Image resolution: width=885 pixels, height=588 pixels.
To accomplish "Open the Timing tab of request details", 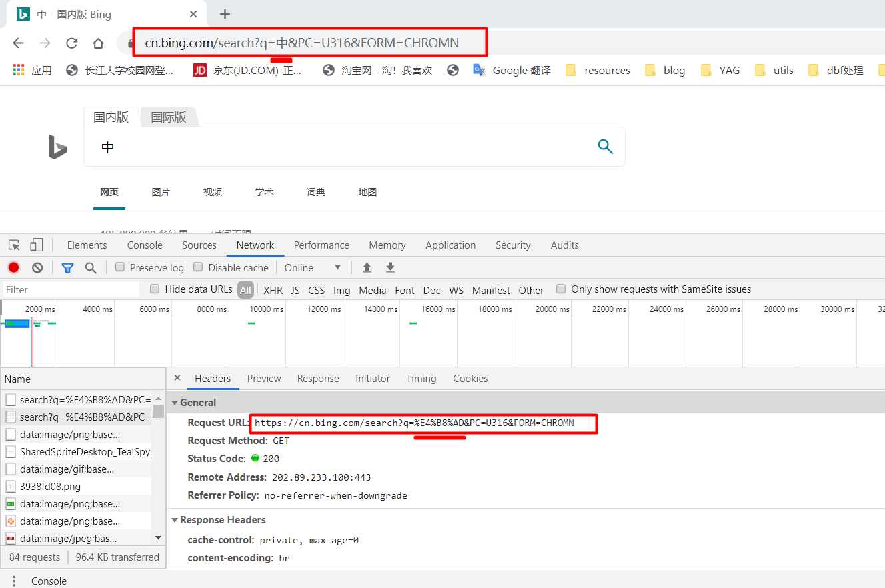I will click(421, 378).
